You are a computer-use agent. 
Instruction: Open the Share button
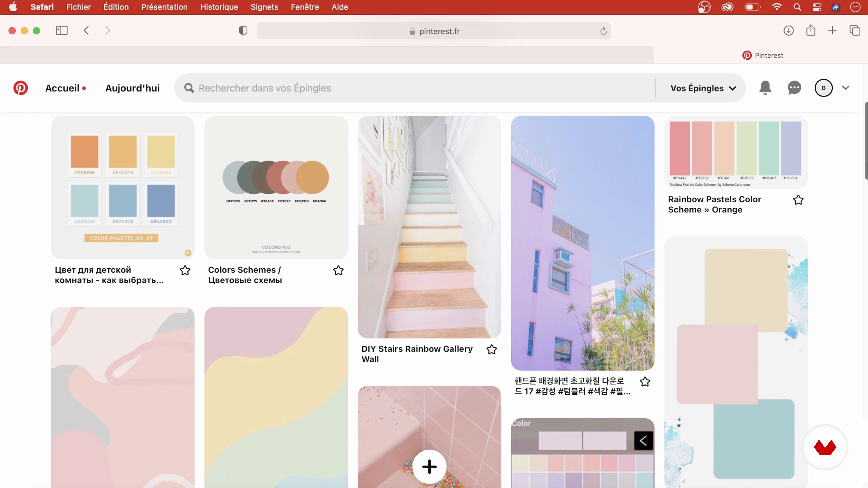811,30
